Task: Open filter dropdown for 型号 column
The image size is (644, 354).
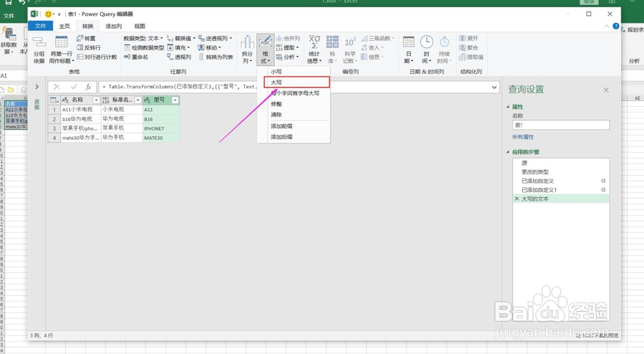Action: (x=175, y=100)
